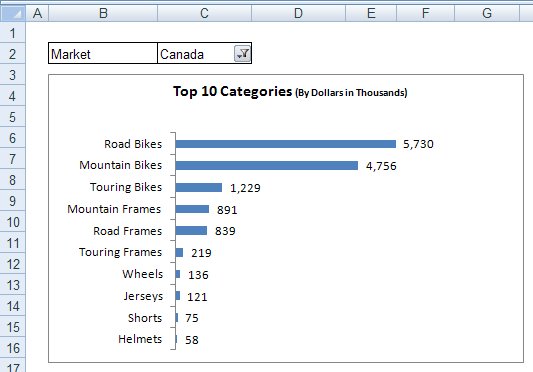The image size is (533, 372).
Task: Click the Mountain Bikes bar
Action: coord(267,166)
